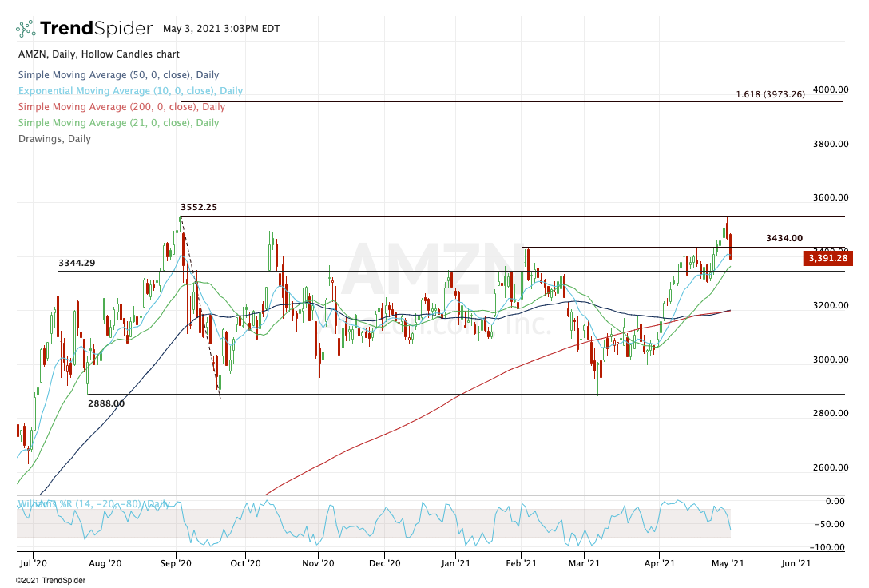Click the Mar '21 date axis label
The width and height of the screenshot is (869, 588).
pyautogui.click(x=585, y=563)
